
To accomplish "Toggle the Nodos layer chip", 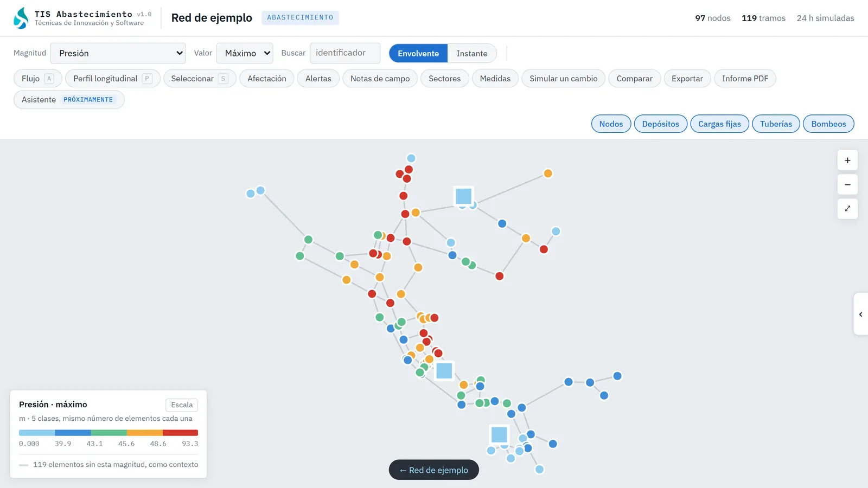I will pyautogui.click(x=611, y=124).
